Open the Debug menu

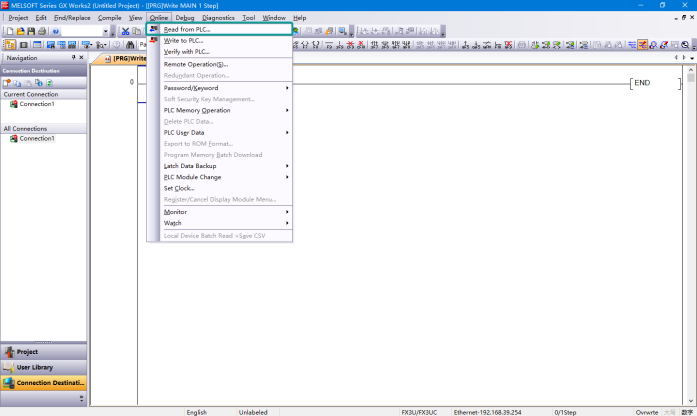tap(185, 18)
